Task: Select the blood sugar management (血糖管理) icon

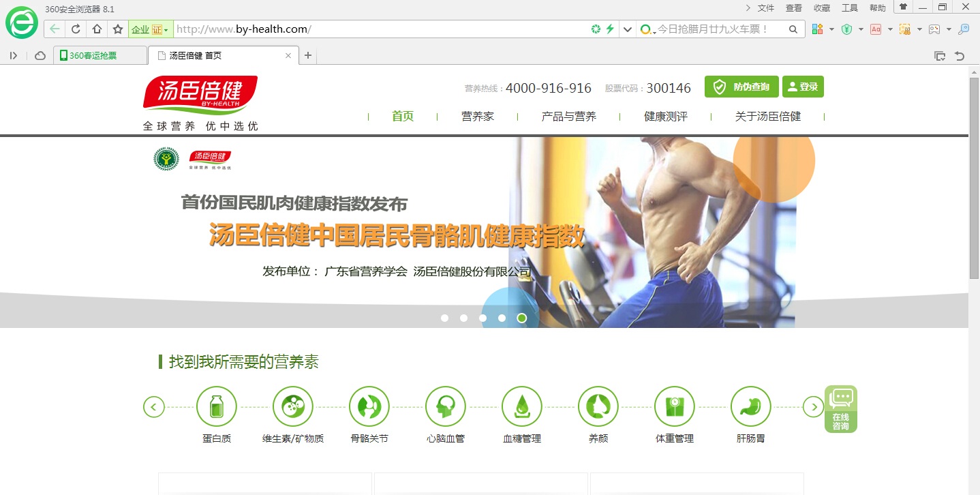Action: (522, 407)
